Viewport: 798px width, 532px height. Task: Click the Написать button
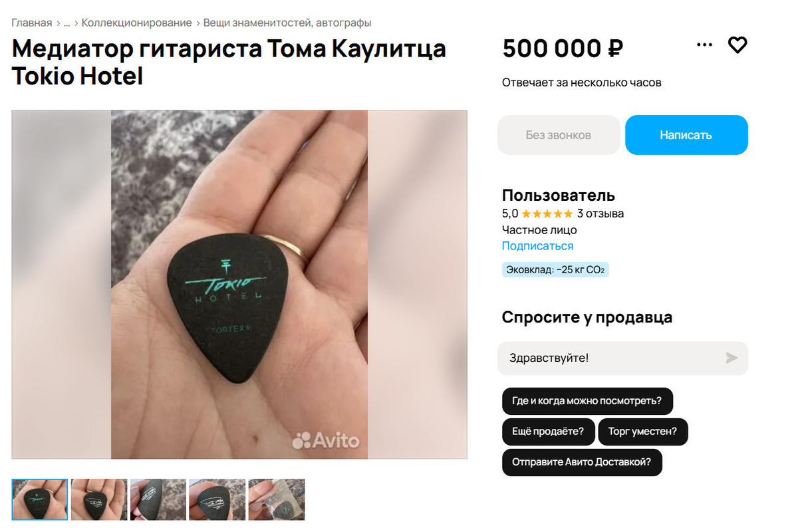pyautogui.click(x=686, y=135)
